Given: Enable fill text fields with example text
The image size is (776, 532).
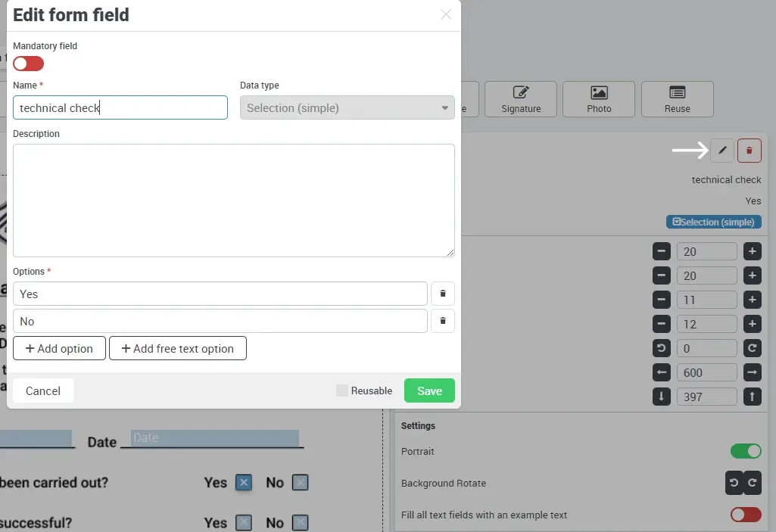Looking at the screenshot, I should click(x=745, y=515).
